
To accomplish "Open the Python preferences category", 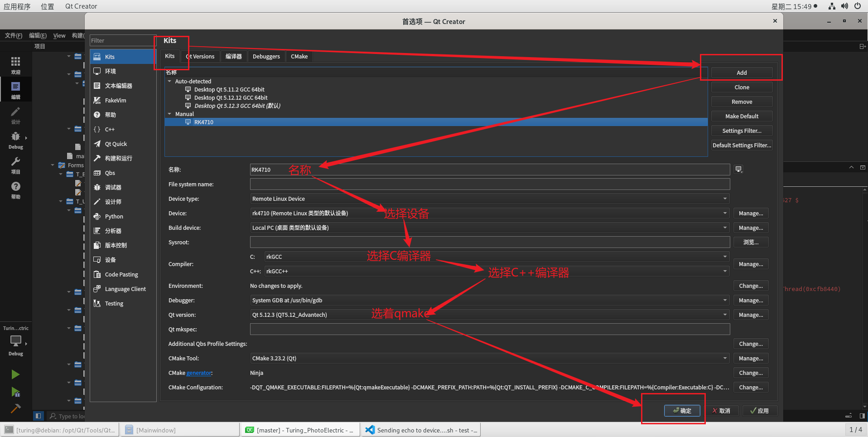I will (123, 216).
